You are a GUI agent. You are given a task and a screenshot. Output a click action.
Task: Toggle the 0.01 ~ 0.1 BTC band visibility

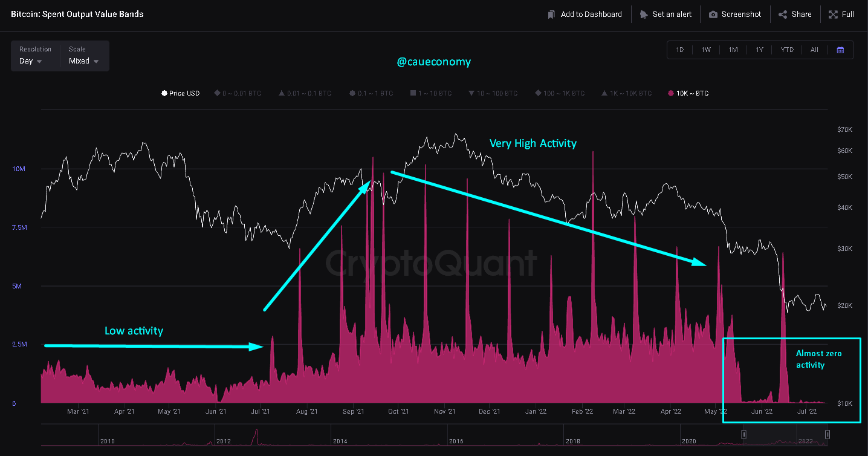coord(282,93)
